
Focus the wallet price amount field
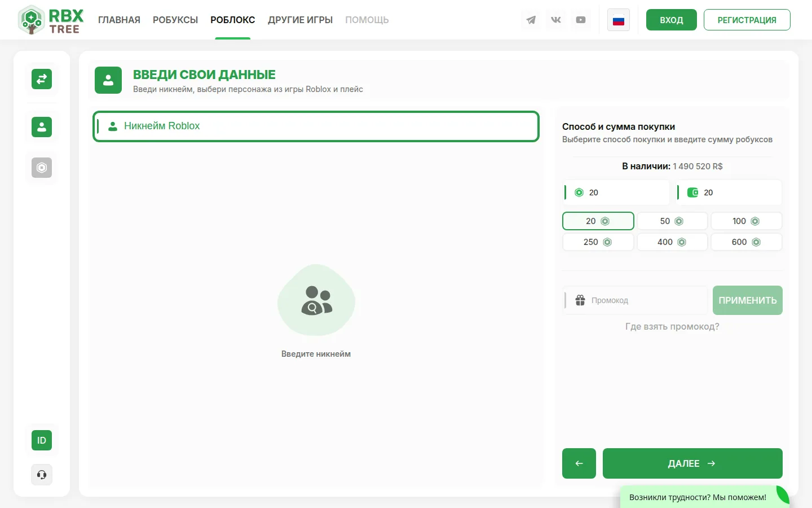729,192
